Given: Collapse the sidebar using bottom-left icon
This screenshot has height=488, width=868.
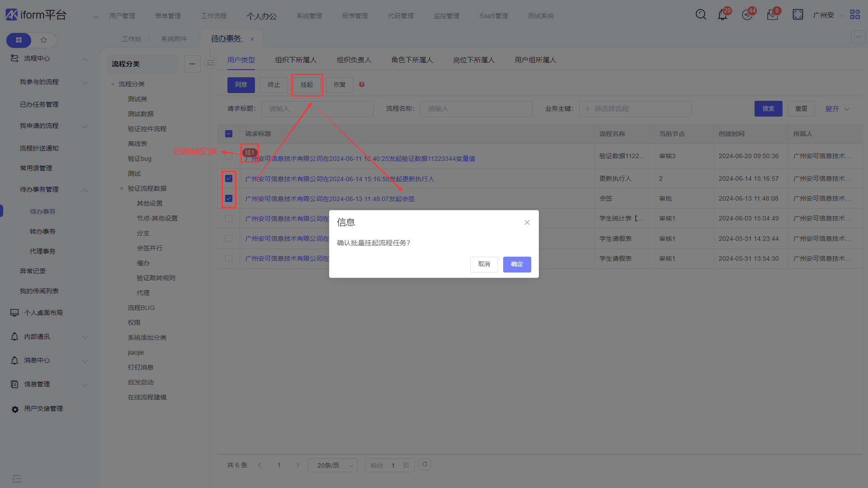Looking at the screenshot, I should 17,479.
